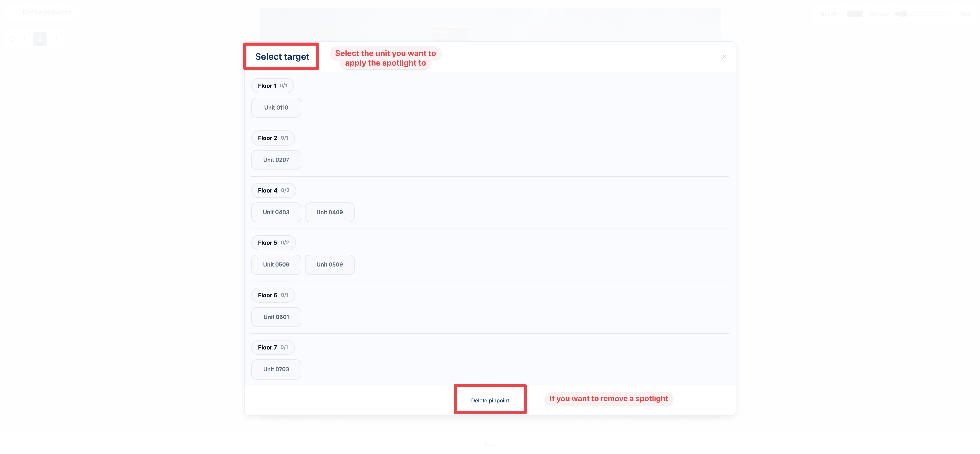Close the Select target dialog

724,57
